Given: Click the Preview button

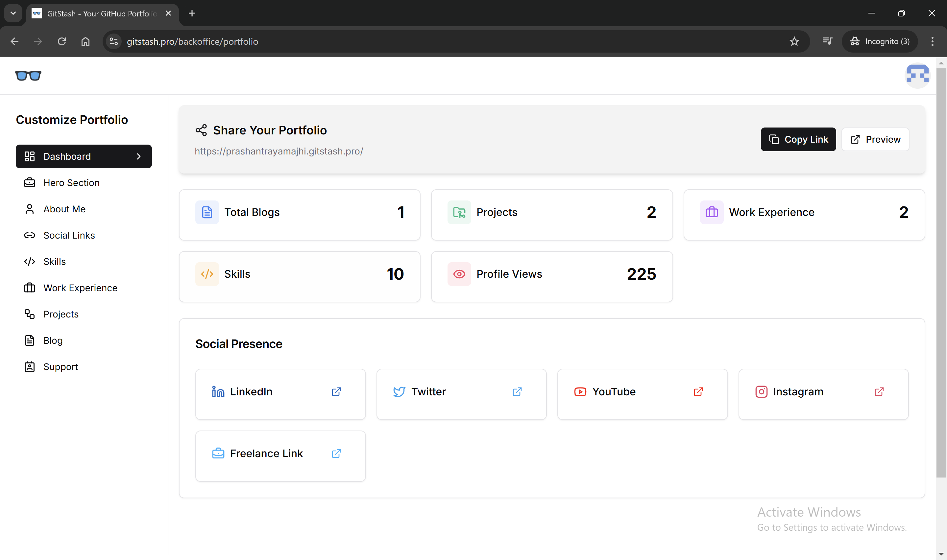Looking at the screenshot, I should 875,140.
